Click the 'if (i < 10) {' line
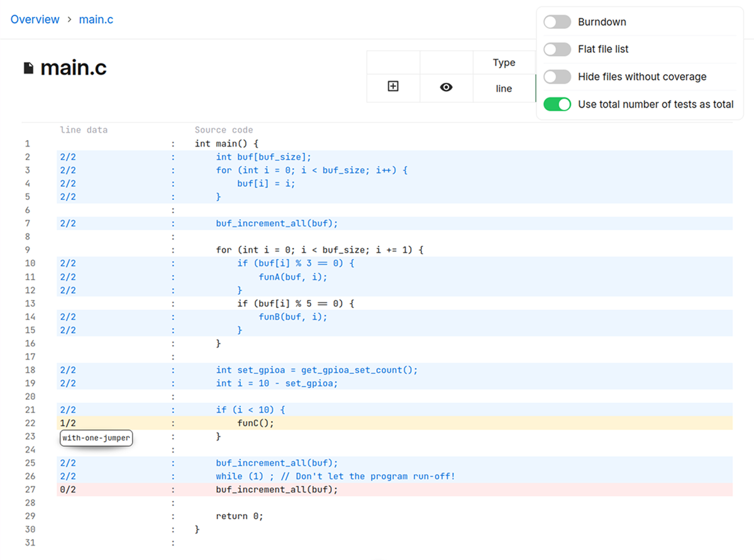The height and width of the screenshot is (560, 754). tap(250, 410)
